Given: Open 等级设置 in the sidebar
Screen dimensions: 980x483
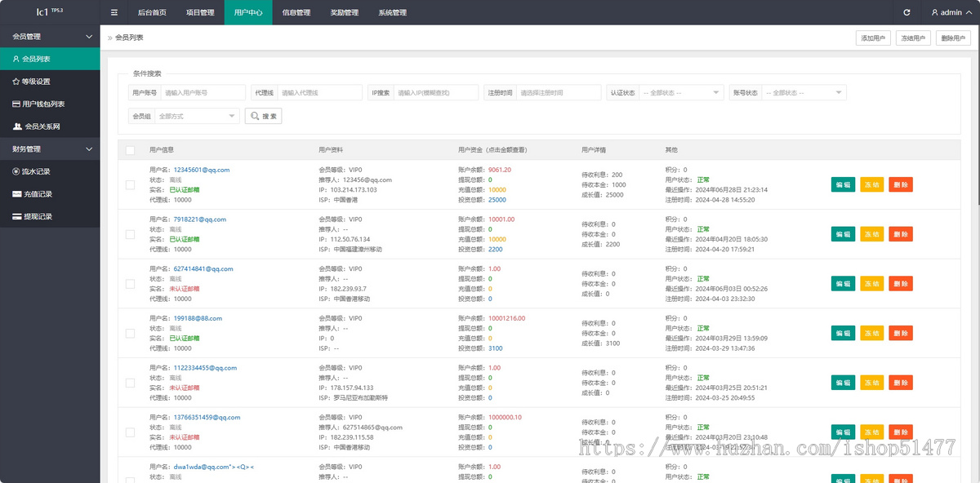Looking at the screenshot, I should (50, 82).
